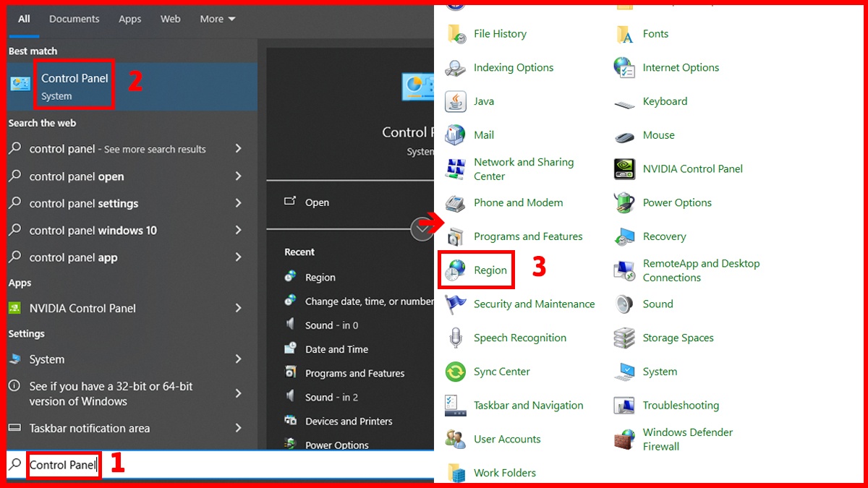Switch to the Web search tab
Image resolution: width=868 pixels, height=488 pixels.
[171, 19]
